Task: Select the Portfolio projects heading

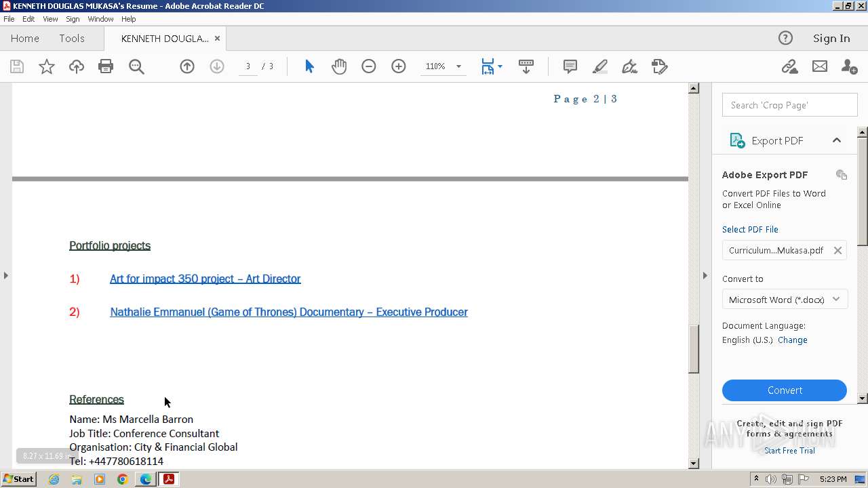Action: click(x=110, y=245)
